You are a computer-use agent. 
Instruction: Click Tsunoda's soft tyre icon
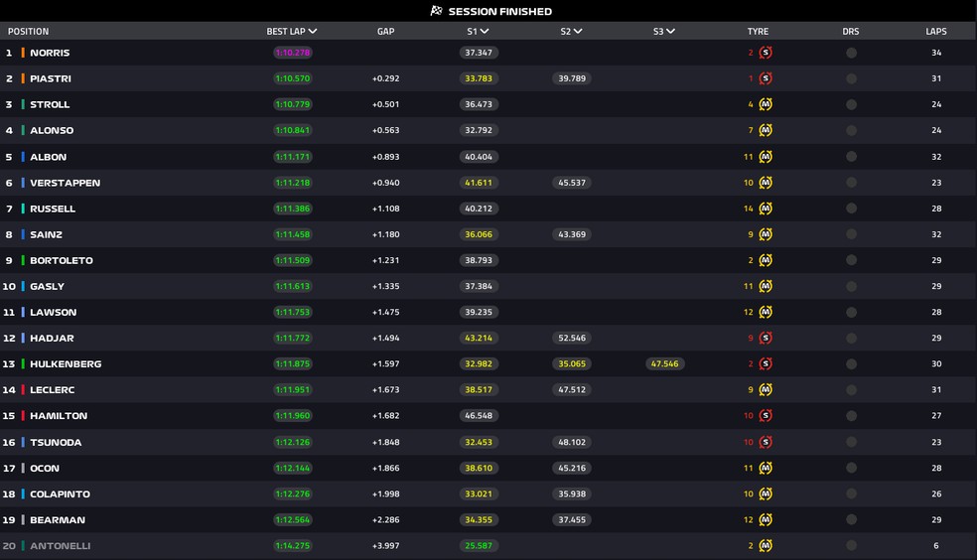(x=766, y=442)
